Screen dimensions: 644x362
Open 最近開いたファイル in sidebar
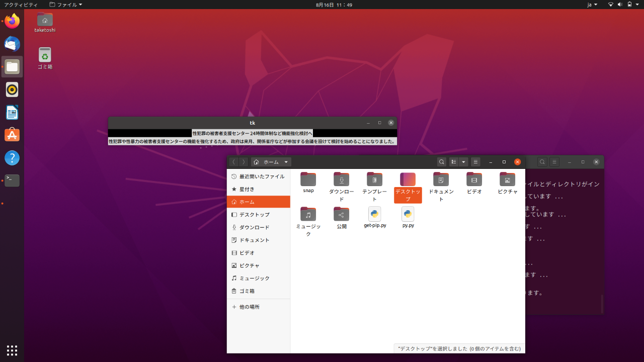258,176
